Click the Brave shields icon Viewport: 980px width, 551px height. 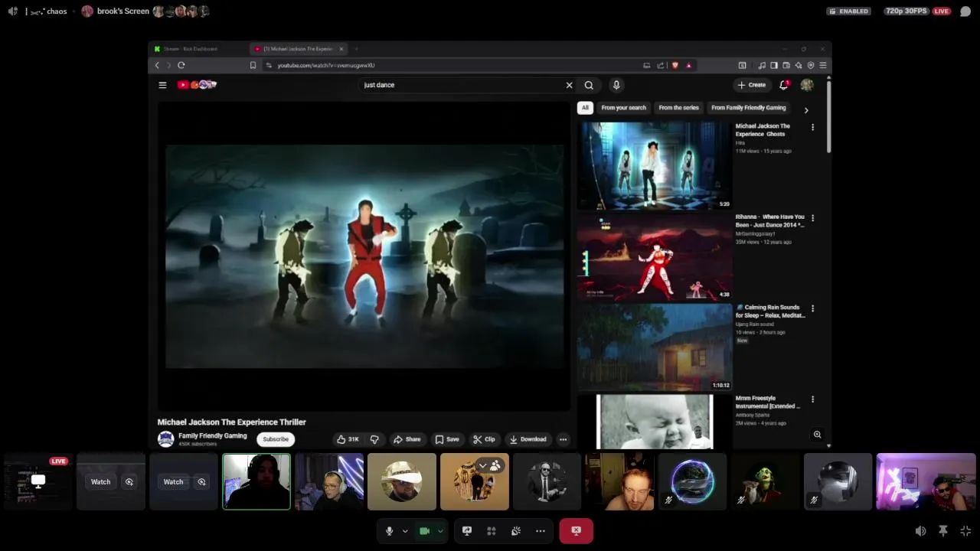pyautogui.click(x=675, y=65)
